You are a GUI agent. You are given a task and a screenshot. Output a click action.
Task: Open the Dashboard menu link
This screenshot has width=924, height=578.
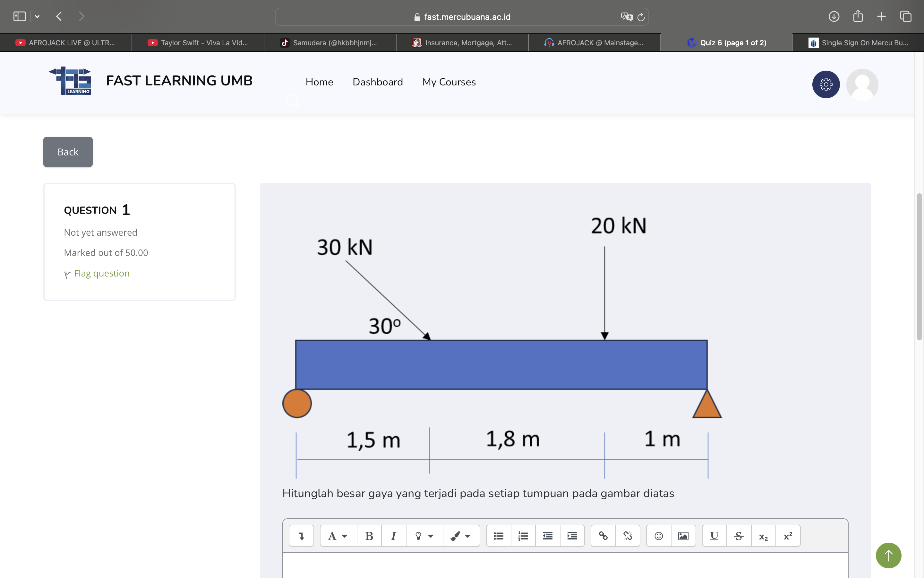(x=378, y=82)
